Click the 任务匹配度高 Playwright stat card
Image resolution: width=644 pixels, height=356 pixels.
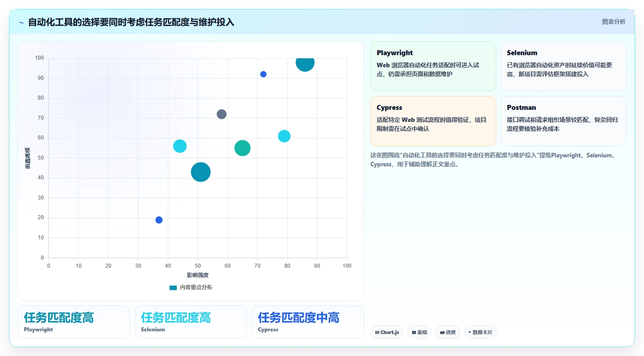click(x=74, y=322)
